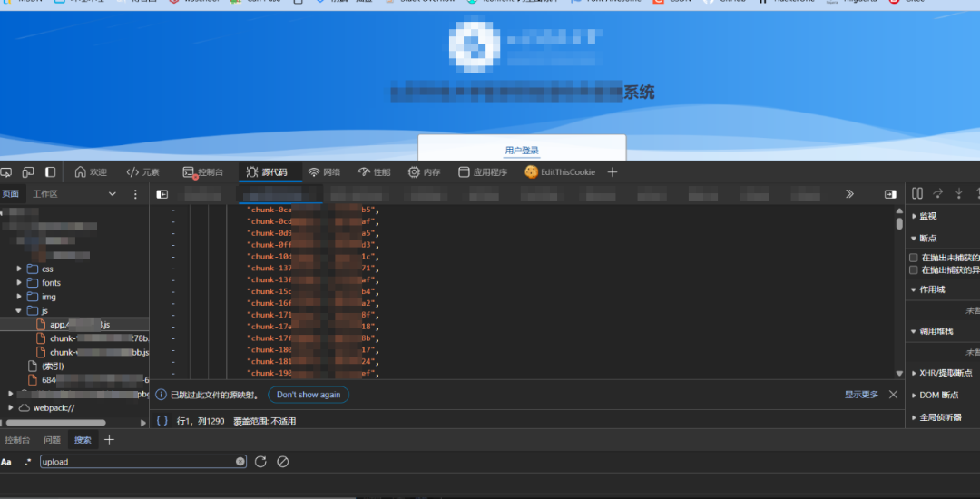Click the step over icon
The width and height of the screenshot is (980, 499).
point(938,193)
